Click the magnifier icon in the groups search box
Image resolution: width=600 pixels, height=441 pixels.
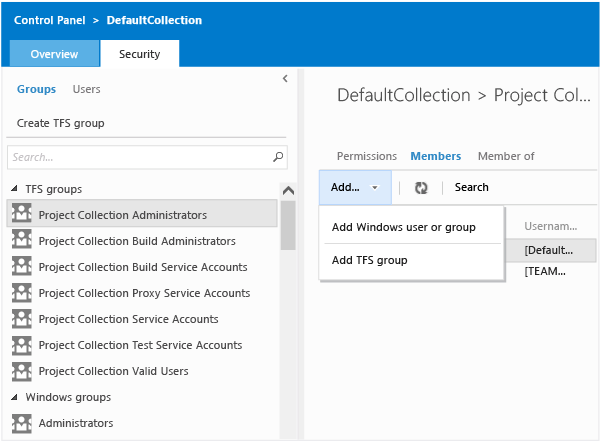click(x=278, y=157)
